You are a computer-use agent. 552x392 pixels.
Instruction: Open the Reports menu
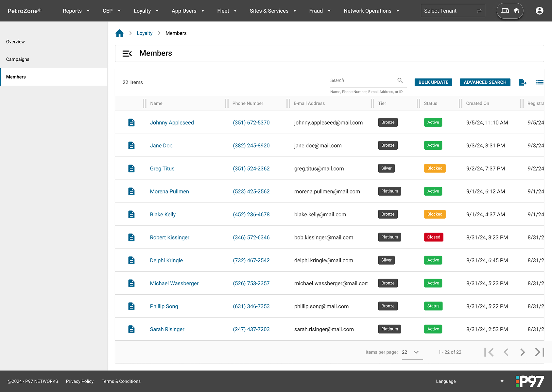point(76,11)
